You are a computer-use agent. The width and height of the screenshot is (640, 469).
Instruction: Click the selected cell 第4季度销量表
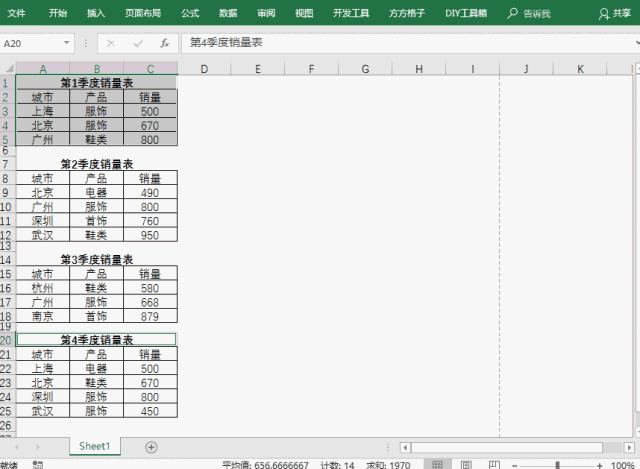(96, 340)
